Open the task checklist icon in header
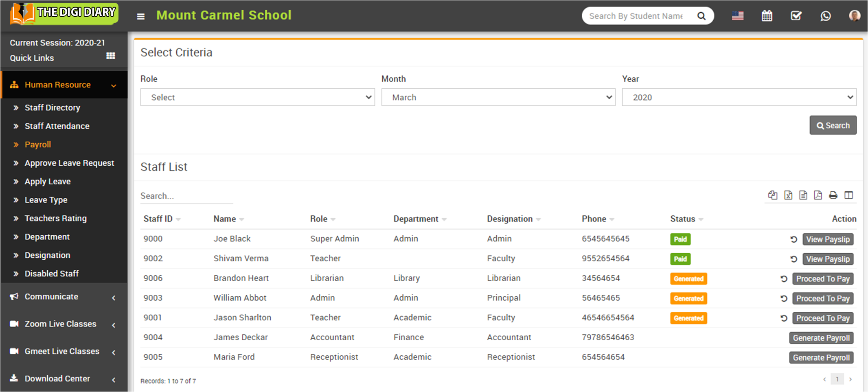The image size is (868, 392). click(796, 16)
